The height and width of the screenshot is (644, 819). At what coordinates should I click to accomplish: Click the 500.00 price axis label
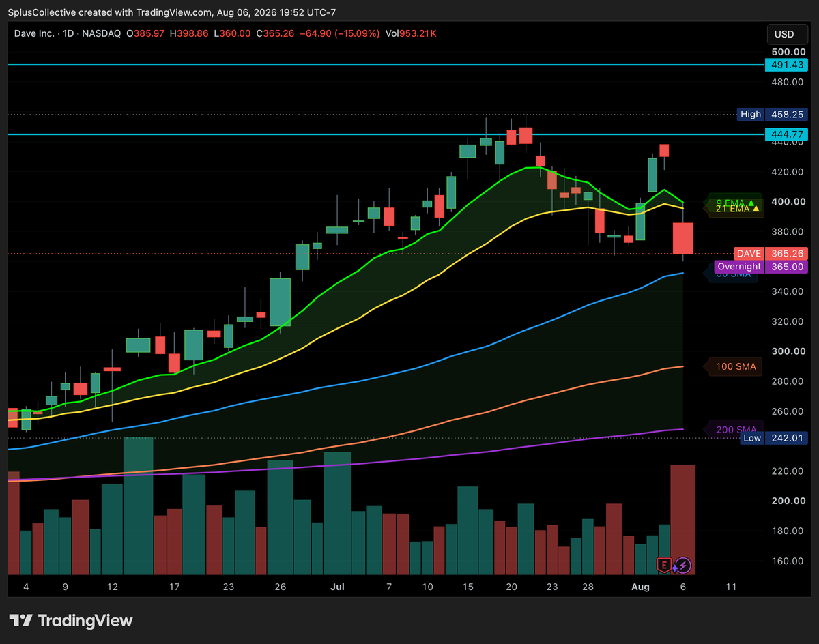pyautogui.click(x=788, y=52)
